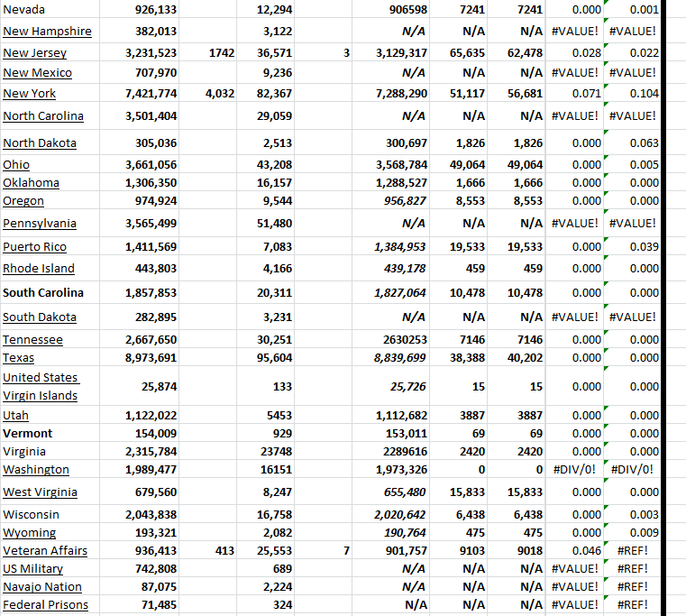
Task: Select cell with value 906598
Action: coord(390,9)
